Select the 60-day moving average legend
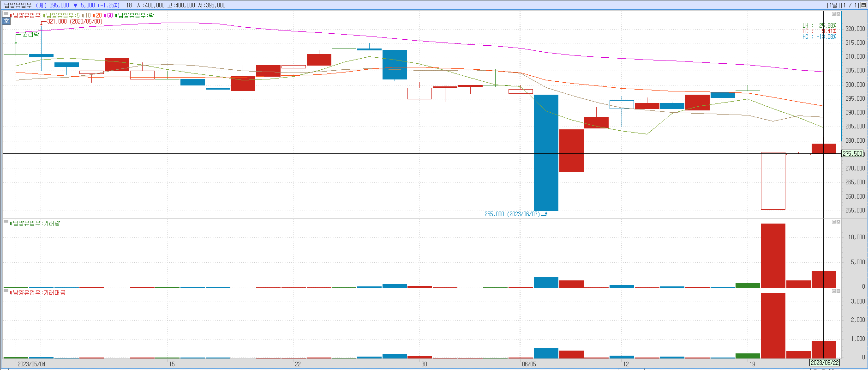The image size is (868, 370). [x=109, y=15]
